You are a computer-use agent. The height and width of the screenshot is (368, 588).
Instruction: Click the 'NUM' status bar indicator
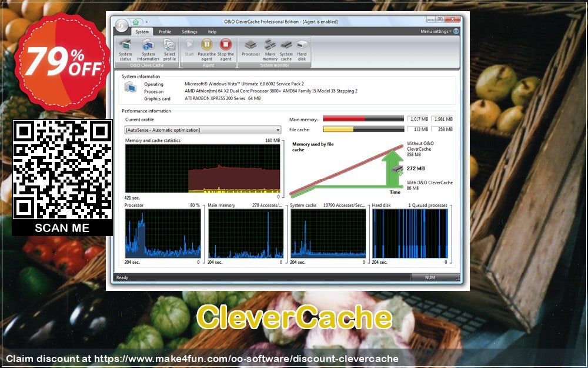point(430,277)
